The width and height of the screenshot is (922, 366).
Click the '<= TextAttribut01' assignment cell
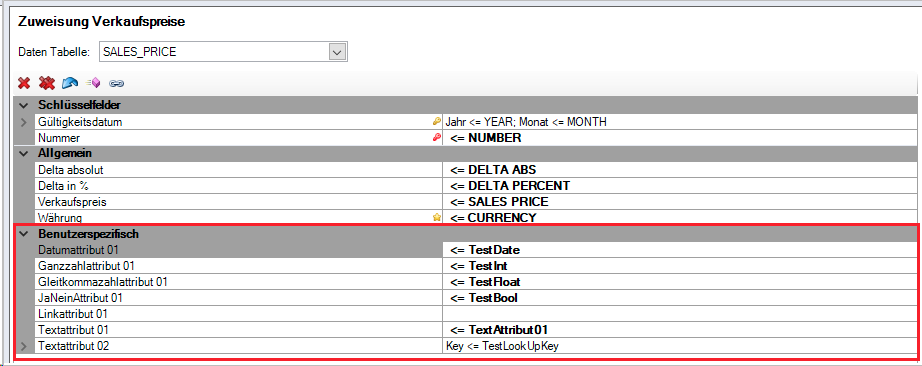[681, 330]
